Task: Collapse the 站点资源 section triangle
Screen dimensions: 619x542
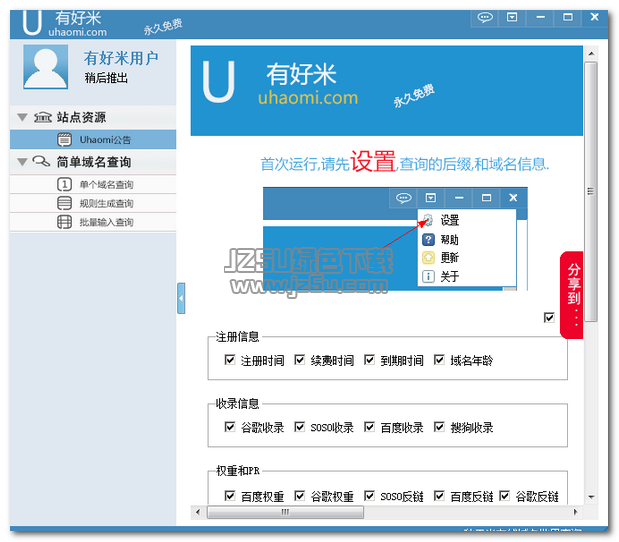Action: (23, 117)
